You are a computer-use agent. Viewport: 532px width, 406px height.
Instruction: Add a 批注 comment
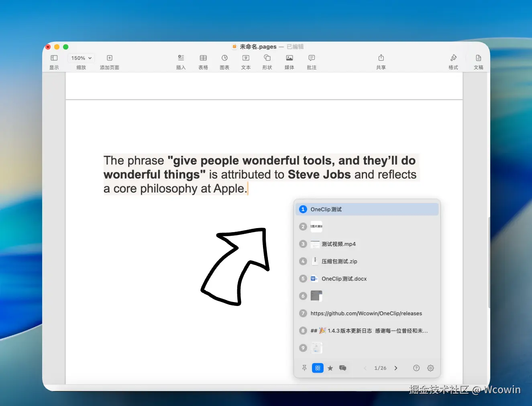tap(312, 58)
